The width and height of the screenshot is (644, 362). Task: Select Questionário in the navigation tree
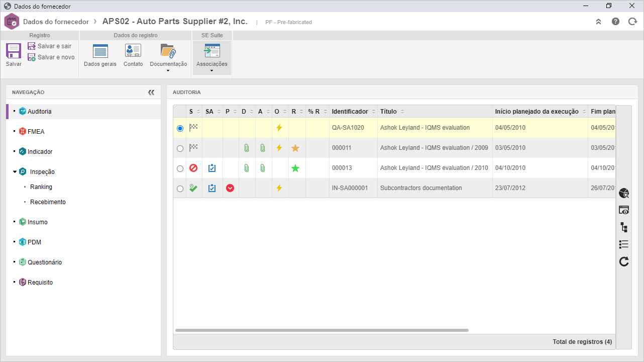(45, 262)
